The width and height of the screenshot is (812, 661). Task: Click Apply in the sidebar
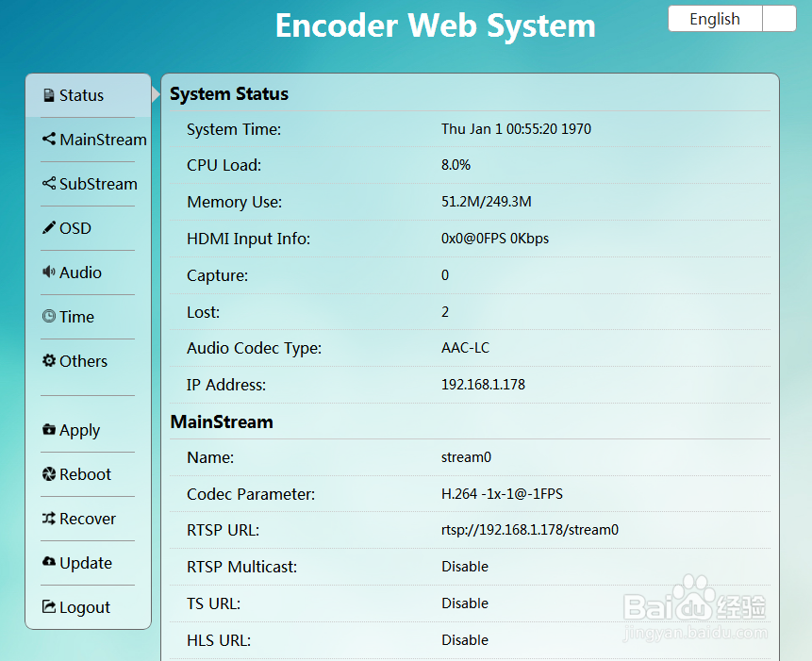pyautogui.click(x=88, y=430)
